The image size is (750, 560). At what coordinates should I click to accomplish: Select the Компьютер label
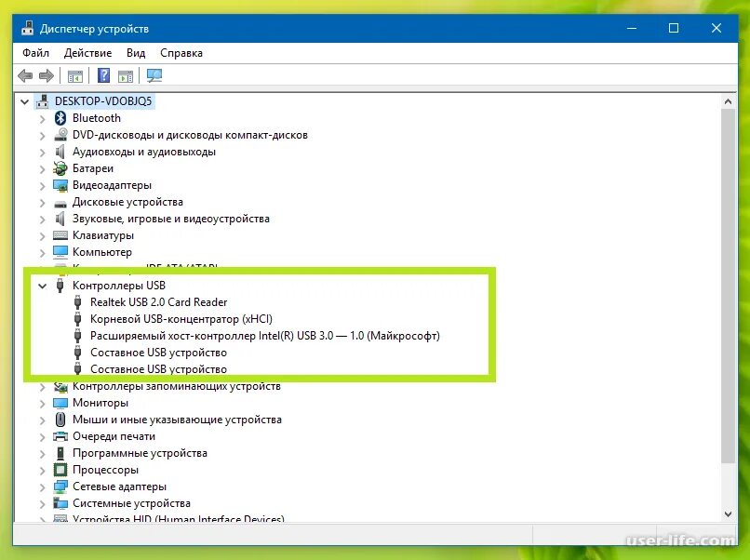click(x=101, y=252)
